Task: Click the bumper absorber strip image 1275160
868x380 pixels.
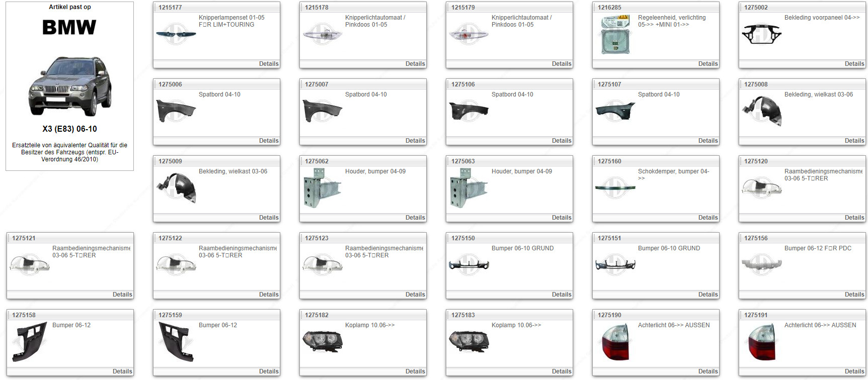Action: pyautogui.click(x=615, y=188)
